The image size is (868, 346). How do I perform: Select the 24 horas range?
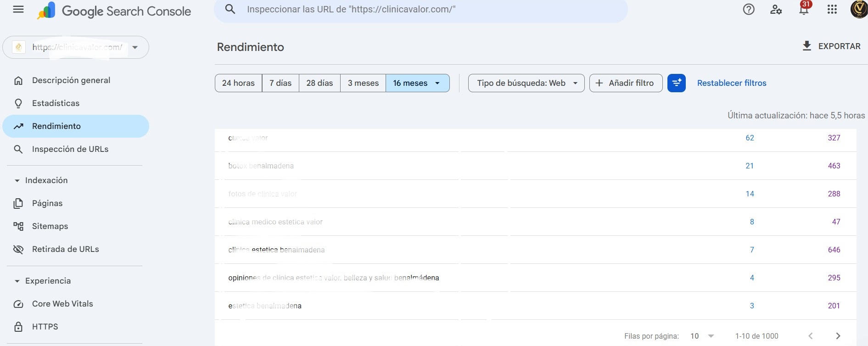(238, 83)
